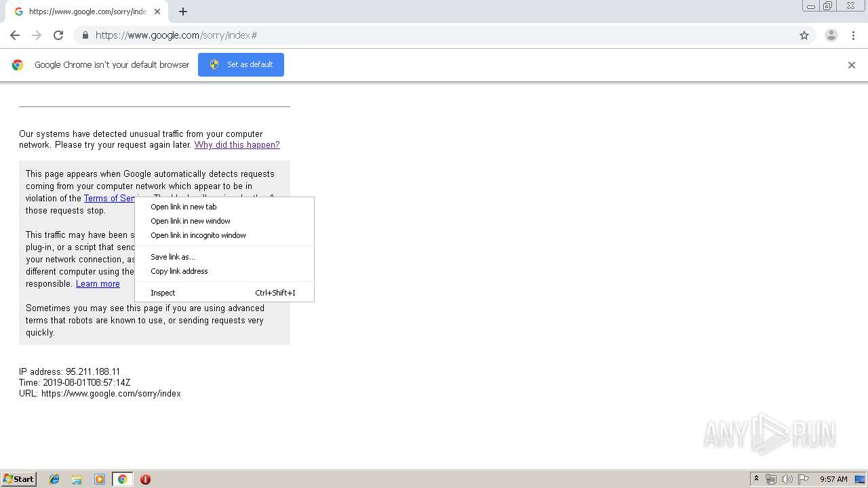Click the Time 2019-08-01T08:57:14Z line

pyautogui.click(x=75, y=382)
